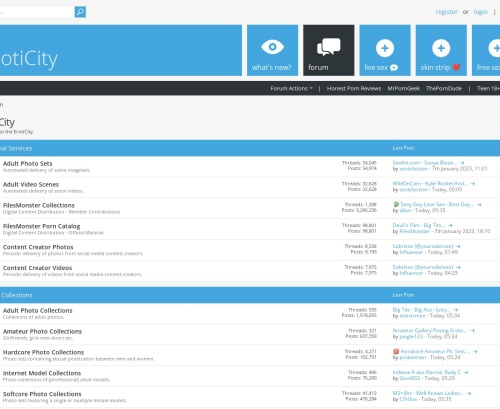Open the FilesMonster Collections forum

point(39,205)
